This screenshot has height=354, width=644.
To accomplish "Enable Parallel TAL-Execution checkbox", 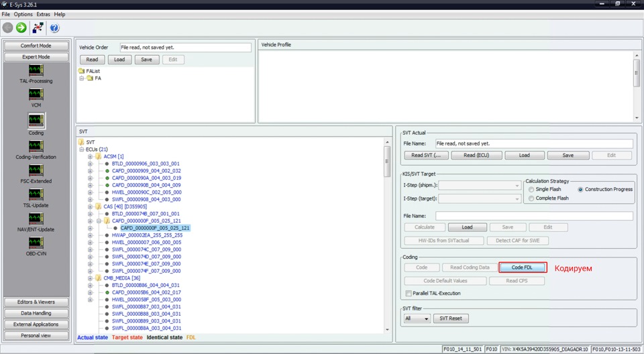I will (x=409, y=293).
